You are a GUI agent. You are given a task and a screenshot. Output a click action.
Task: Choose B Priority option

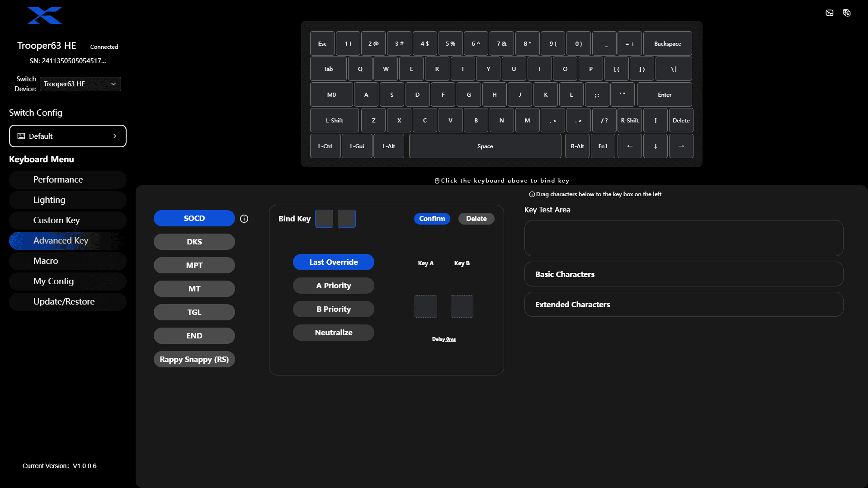(334, 309)
